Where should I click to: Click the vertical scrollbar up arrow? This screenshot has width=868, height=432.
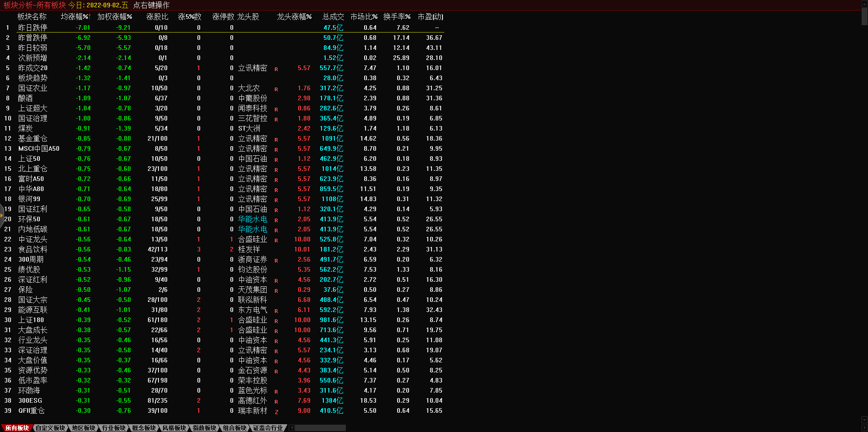coord(864,3)
